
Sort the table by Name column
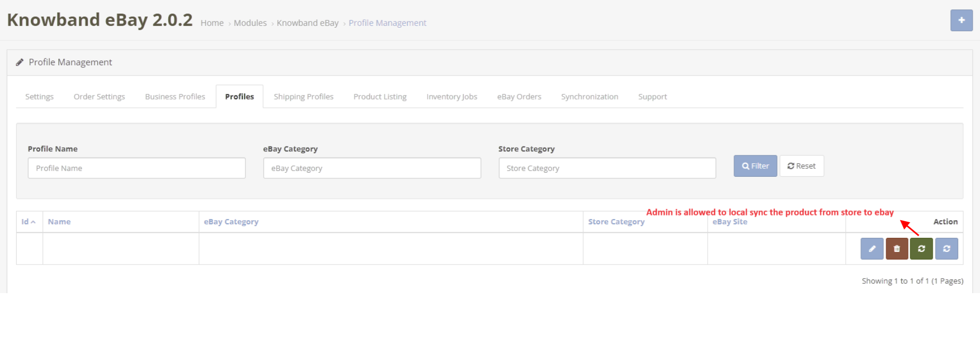coord(59,222)
